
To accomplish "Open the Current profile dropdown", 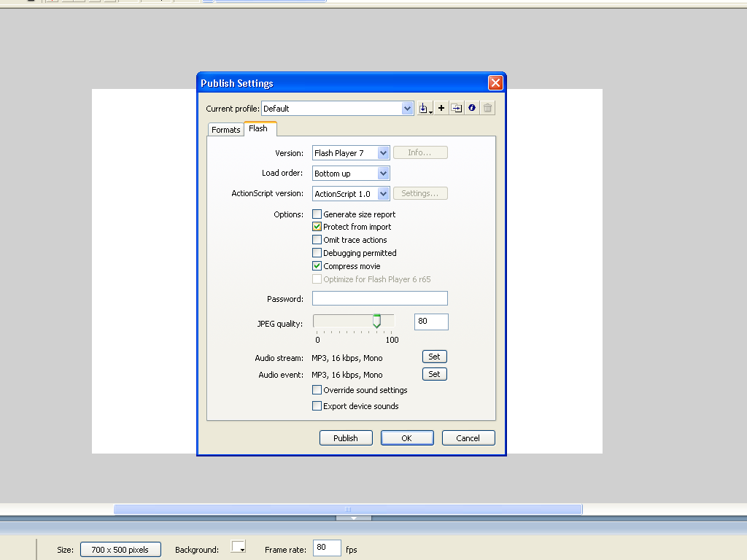I will click(x=407, y=109).
